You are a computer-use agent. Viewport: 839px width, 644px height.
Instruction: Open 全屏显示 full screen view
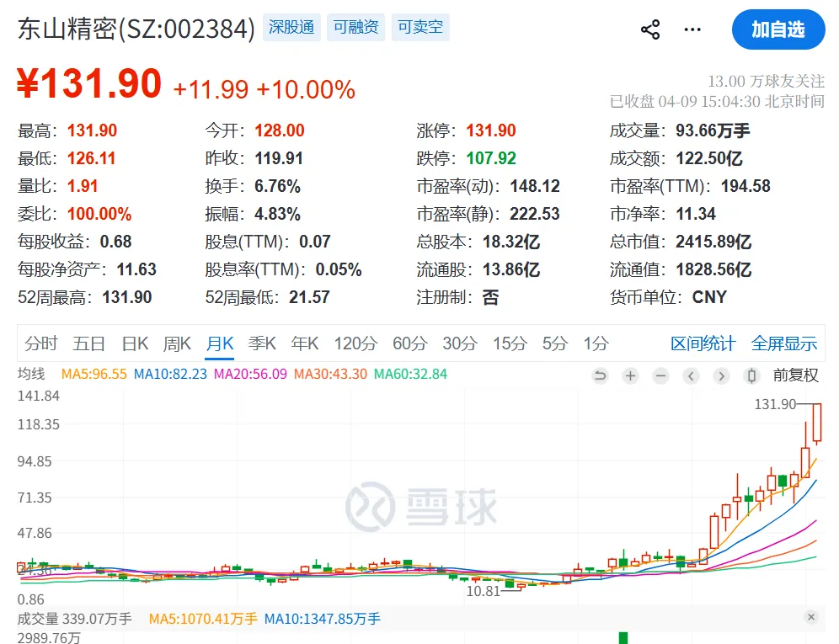pyautogui.click(x=783, y=343)
